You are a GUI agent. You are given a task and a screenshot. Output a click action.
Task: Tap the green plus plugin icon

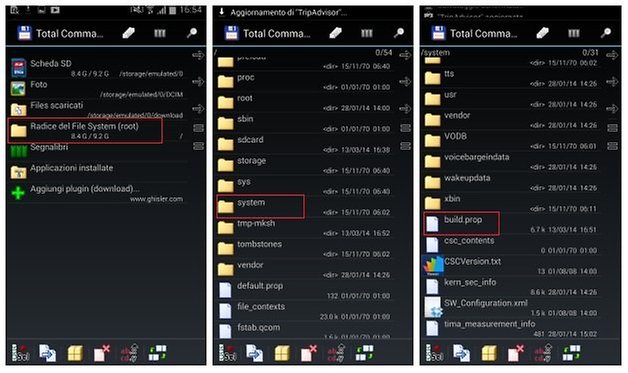(x=18, y=193)
